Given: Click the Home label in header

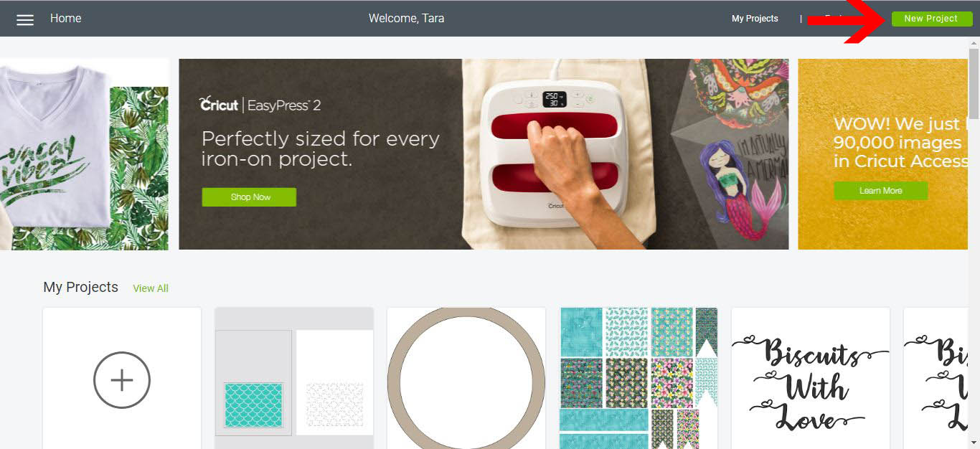Looking at the screenshot, I should tap(66, 18).
